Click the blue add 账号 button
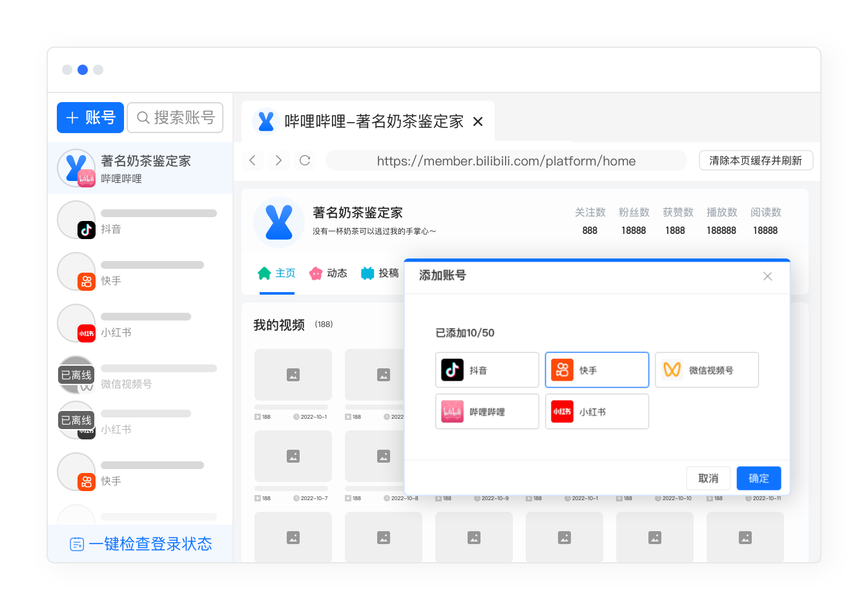The width and height of the screenshot is (868, 610). point(90,118)
